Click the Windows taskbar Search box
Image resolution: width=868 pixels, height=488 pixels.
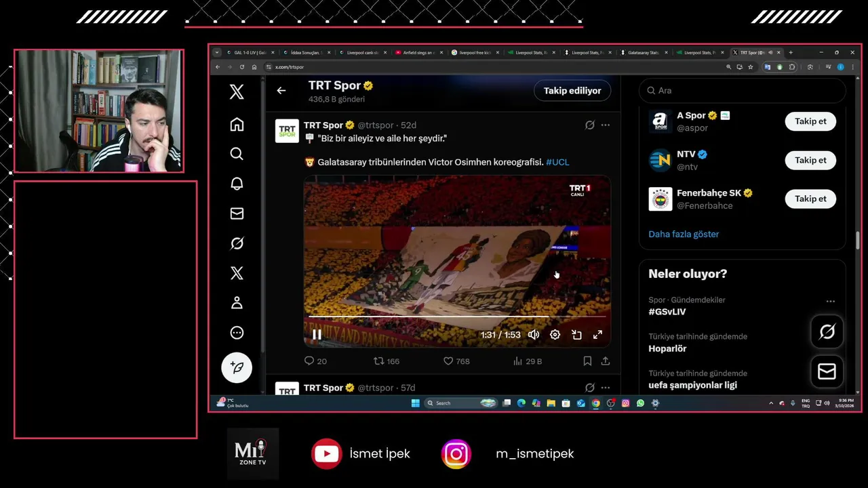(x=461, y=403)
